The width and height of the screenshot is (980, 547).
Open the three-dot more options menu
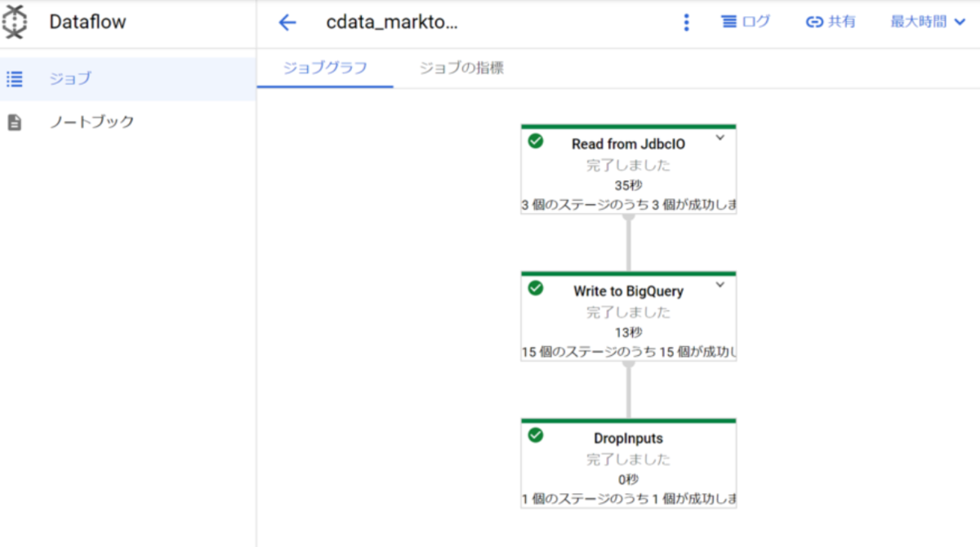pos(686,23)
